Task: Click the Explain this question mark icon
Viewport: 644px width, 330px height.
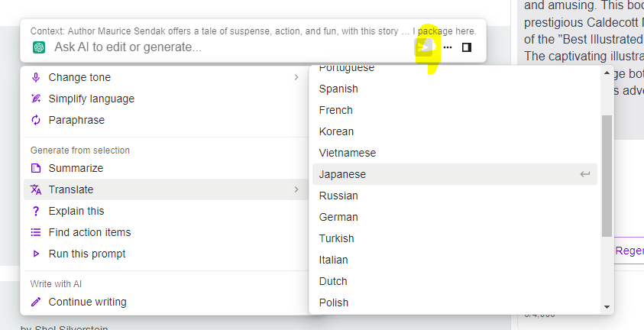Action: (36, 211)
